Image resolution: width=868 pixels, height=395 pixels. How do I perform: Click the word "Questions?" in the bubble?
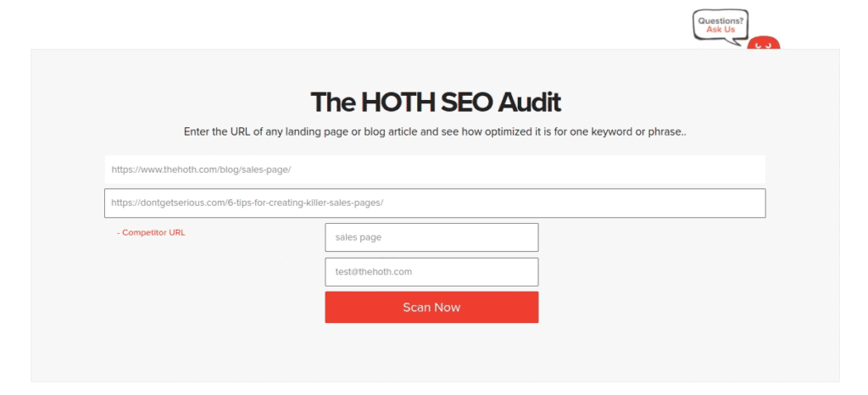pos(721,20)
